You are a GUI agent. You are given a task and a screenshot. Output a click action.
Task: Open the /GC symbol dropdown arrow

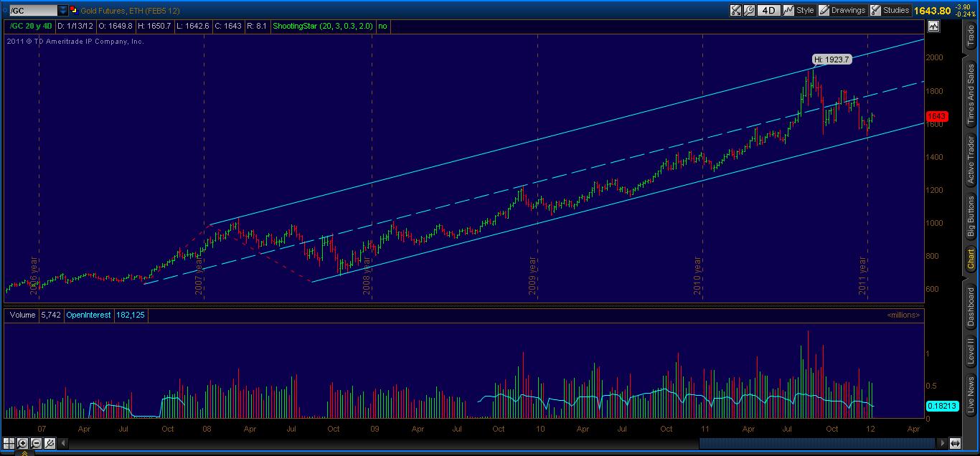point(63,11)
